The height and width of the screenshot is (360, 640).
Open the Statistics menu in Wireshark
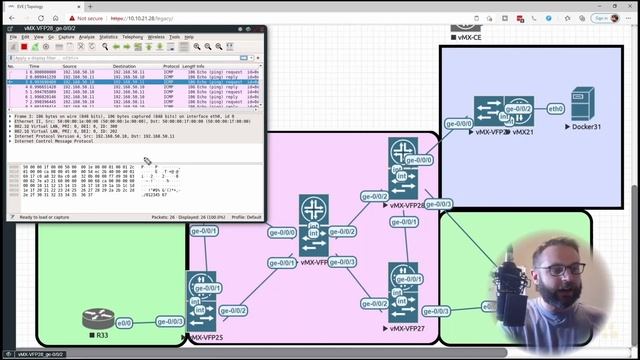(109, 37)
